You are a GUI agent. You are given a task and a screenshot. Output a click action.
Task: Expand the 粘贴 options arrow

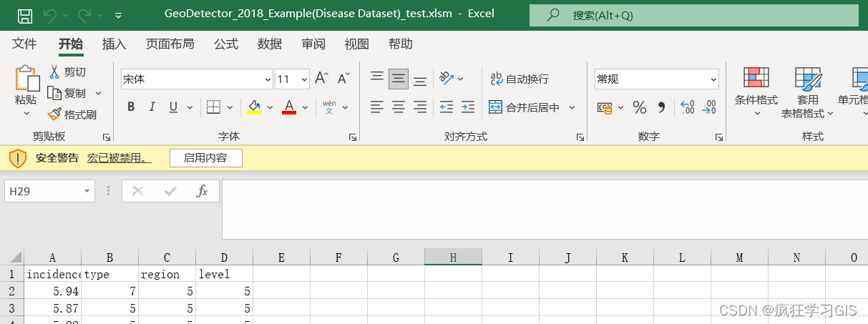26,113
